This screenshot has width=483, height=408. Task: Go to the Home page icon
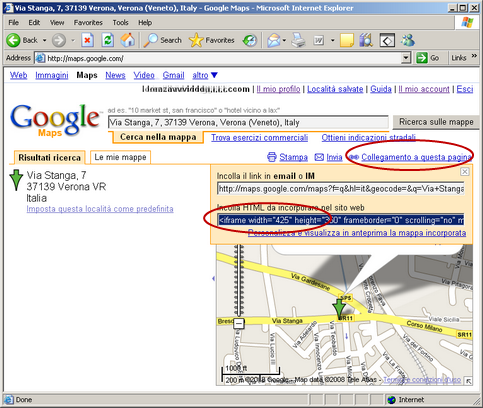click(x=128, y=40)
